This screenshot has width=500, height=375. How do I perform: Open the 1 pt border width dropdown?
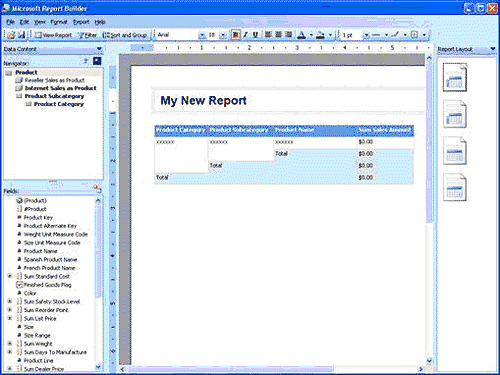(x=366, y=35)
